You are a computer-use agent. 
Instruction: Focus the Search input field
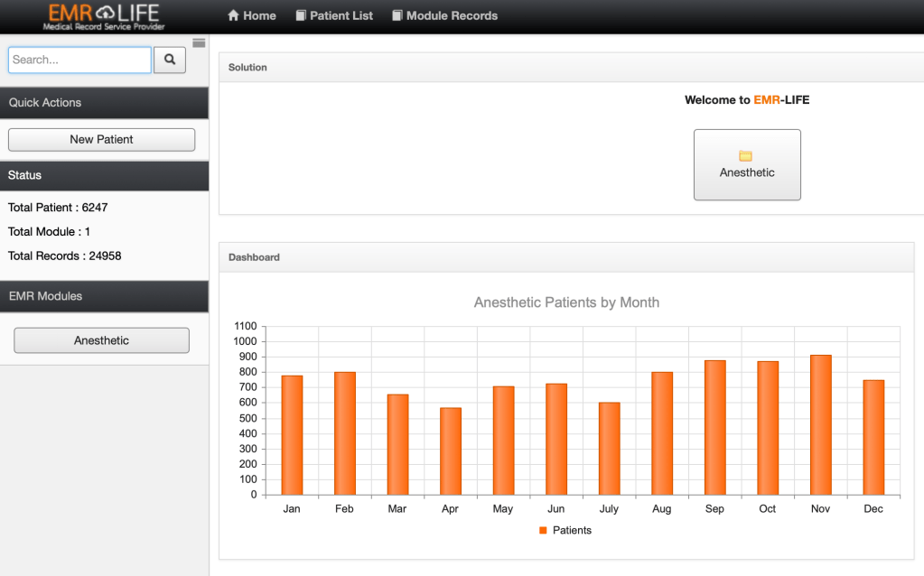[x=79, y=60]
